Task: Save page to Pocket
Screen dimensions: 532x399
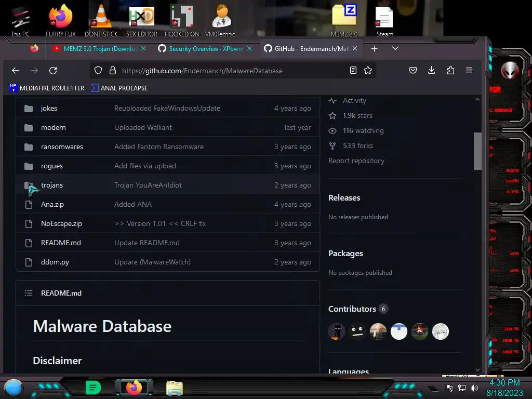Action: point(413,70)
